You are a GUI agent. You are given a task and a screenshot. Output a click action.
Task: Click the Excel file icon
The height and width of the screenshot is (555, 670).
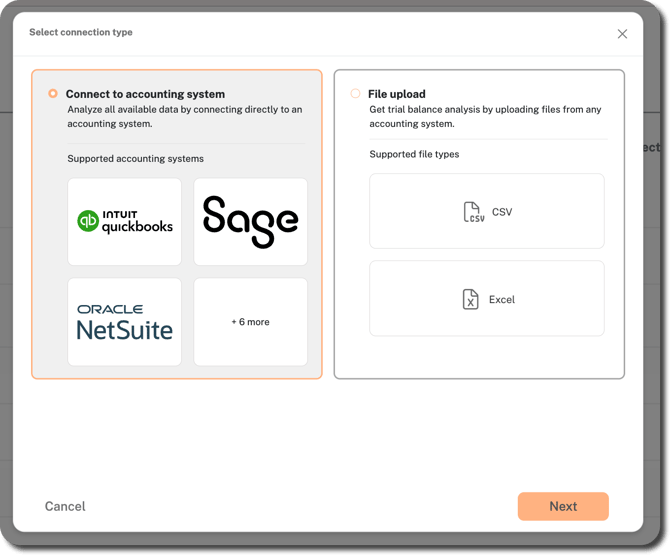pos(470,299)
